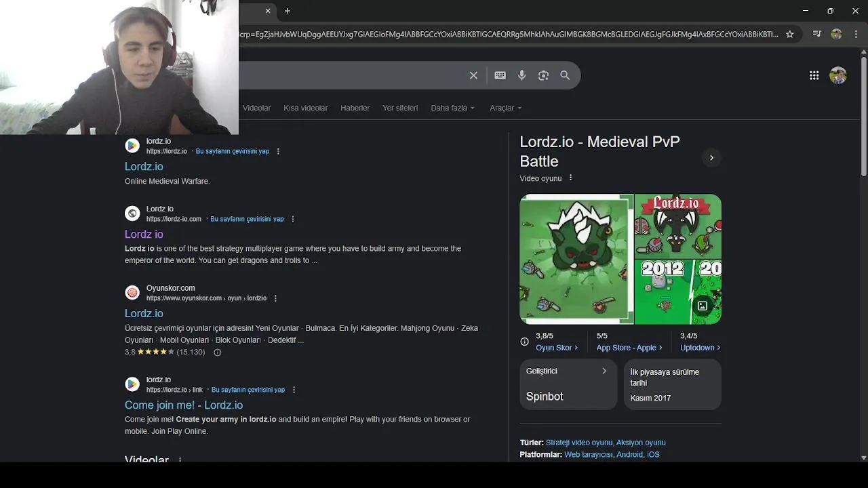
Task: Open the Chrome three-dot menu
Action: point(856,34)
